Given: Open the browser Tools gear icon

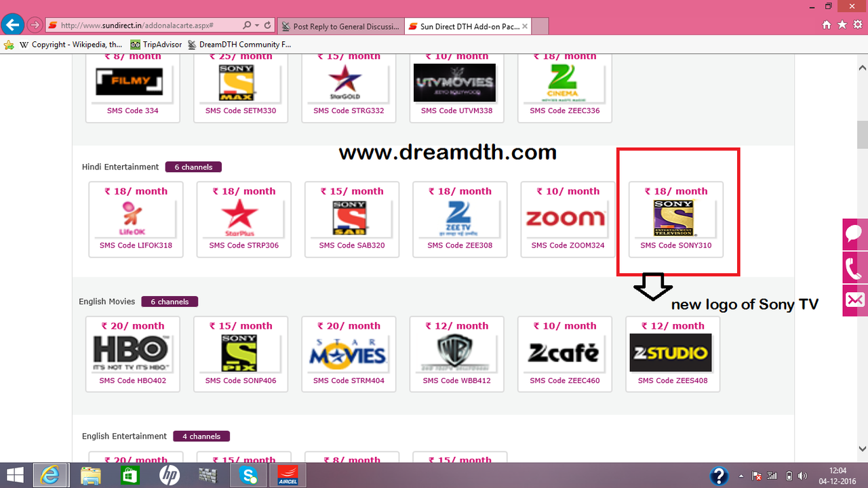Looking at the screenshot, I should click(x=857, y=25).
